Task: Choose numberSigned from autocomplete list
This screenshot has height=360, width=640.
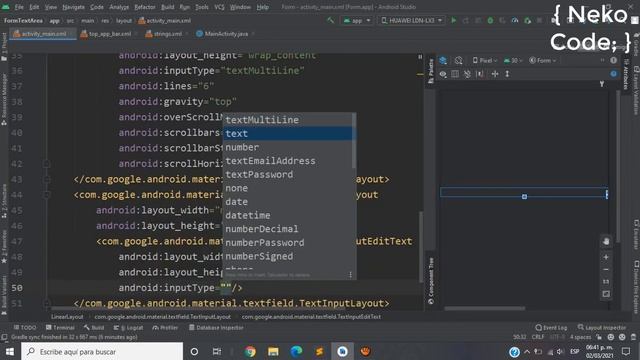Action: (x=287, y=256)
